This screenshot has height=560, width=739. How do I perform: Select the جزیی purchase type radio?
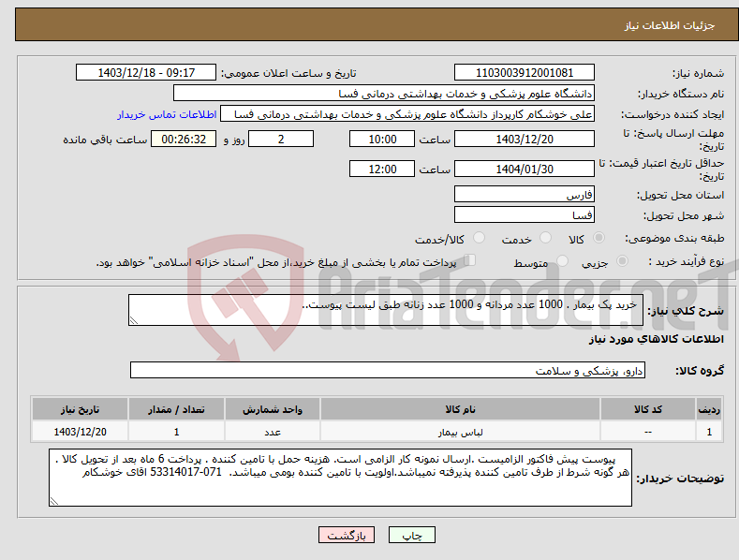coord(622,260)
